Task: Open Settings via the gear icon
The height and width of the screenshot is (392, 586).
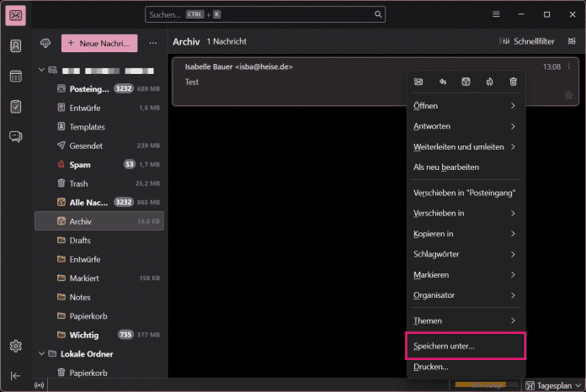Action: (16, 346)
